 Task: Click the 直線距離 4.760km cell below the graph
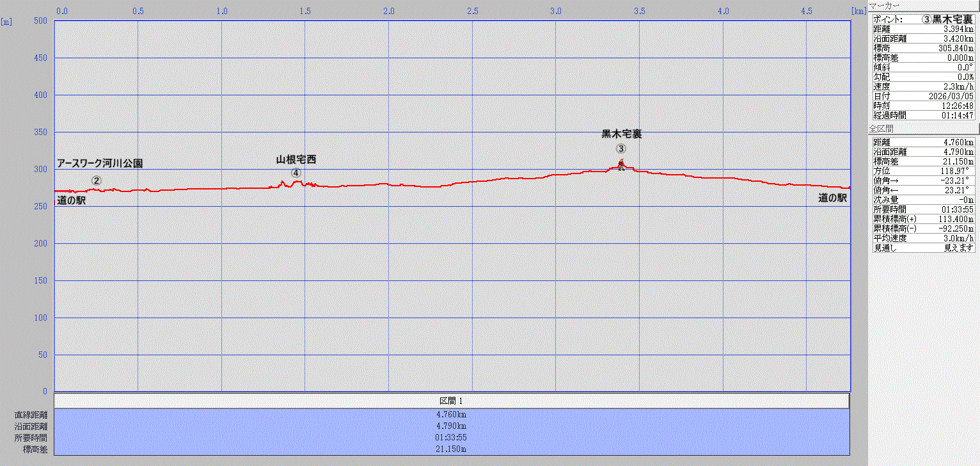pos(452,415)
